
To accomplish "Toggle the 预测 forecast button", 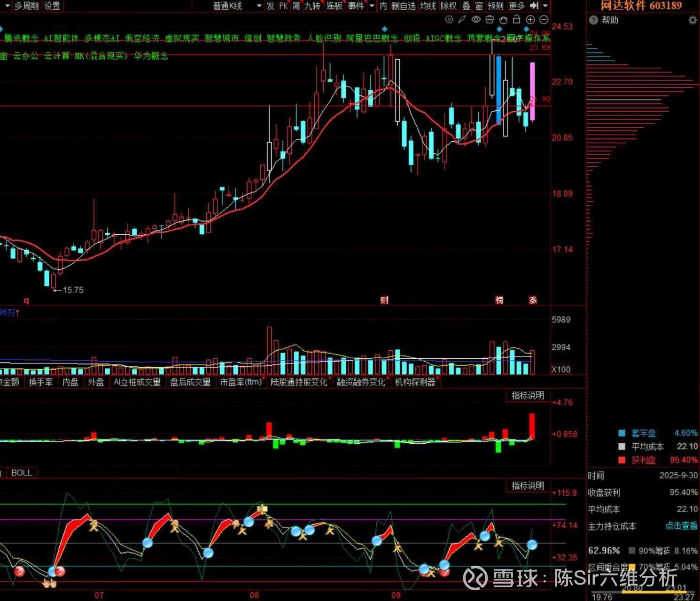I will pos(495,6).
